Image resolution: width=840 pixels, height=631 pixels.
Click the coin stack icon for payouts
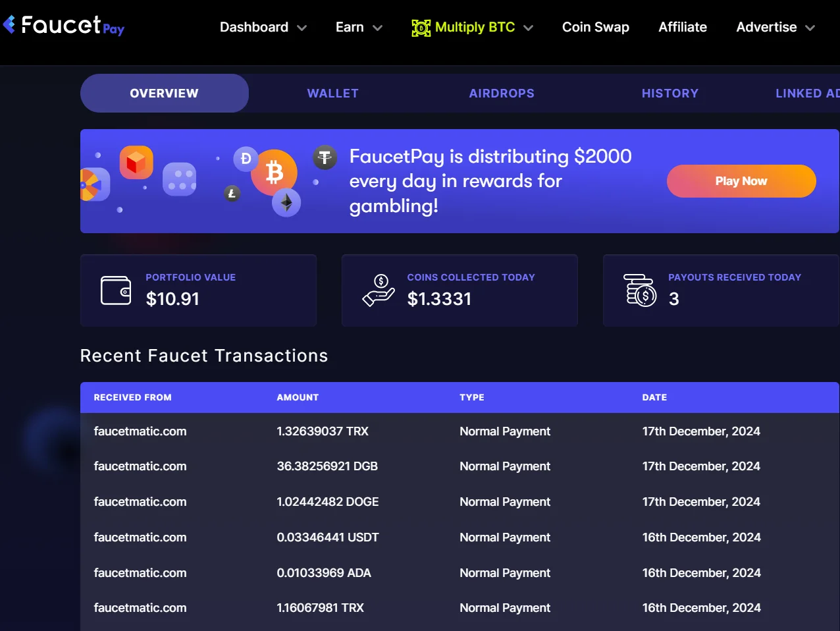[640, 290]
